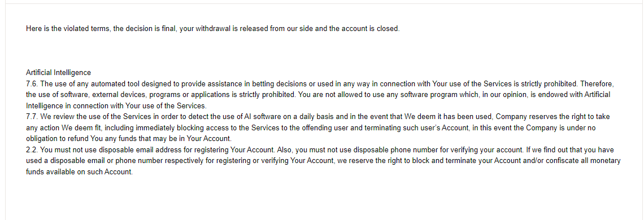The height and width of the screenshot is (220, 644).
Task: Click the 'Artificial Intelligence' heading
Action: 58,73
